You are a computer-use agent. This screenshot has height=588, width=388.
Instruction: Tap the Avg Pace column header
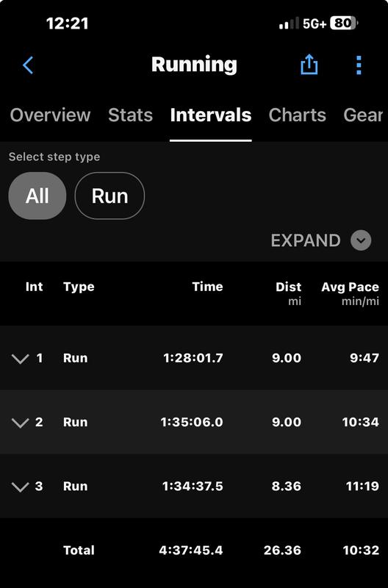click(x=350, y=287)
